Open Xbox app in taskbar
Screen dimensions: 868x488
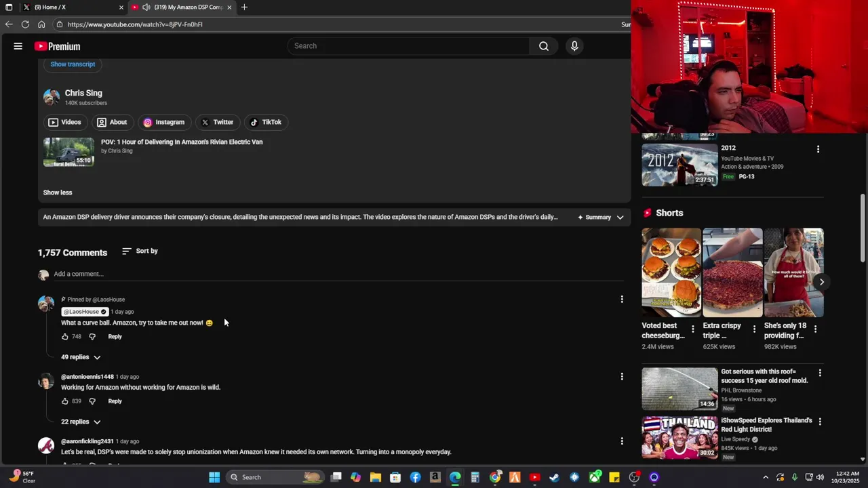tap(595, 477)
